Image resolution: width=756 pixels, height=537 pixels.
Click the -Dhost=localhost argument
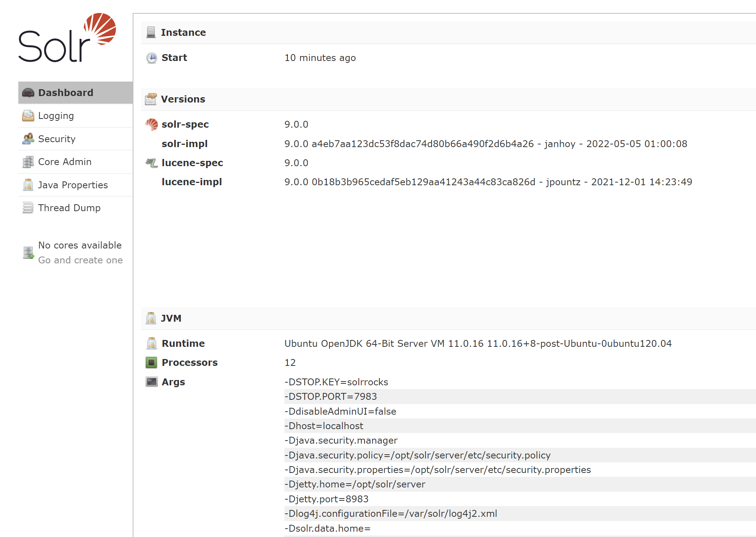click(324, 426)
